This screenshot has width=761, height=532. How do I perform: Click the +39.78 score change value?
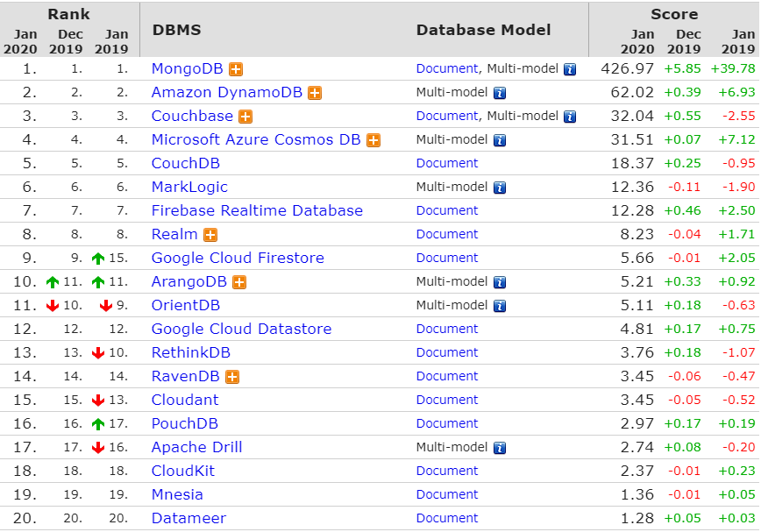click(733, 69)
